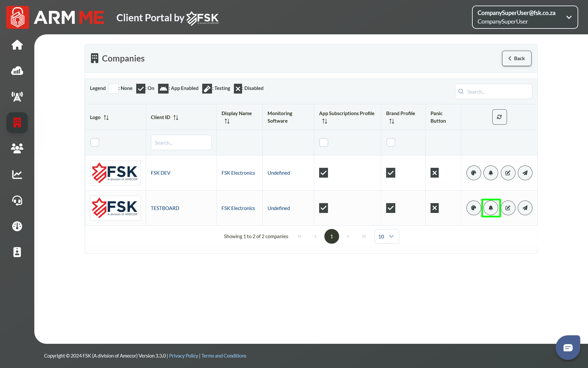Open the Privacy Policy link
Screen dimensions: 588x368
(183, 356)
